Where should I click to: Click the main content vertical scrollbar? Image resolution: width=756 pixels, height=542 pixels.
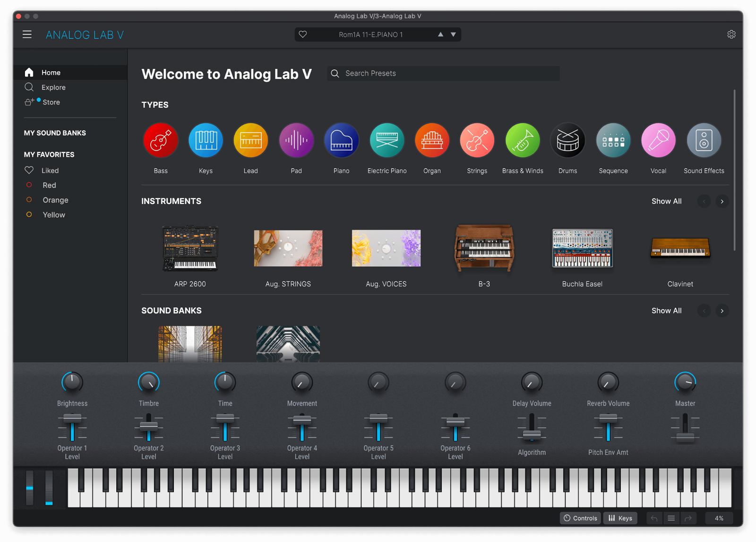click(x=734, y=170)
